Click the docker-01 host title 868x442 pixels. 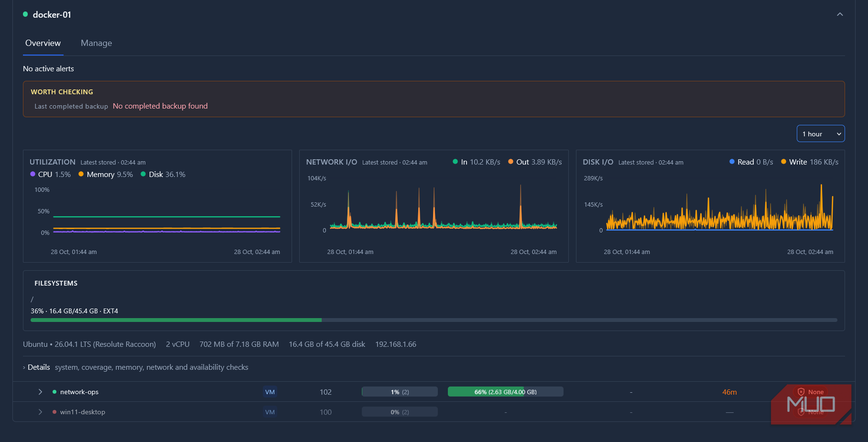pyautogui.click(x=52, y=15)
